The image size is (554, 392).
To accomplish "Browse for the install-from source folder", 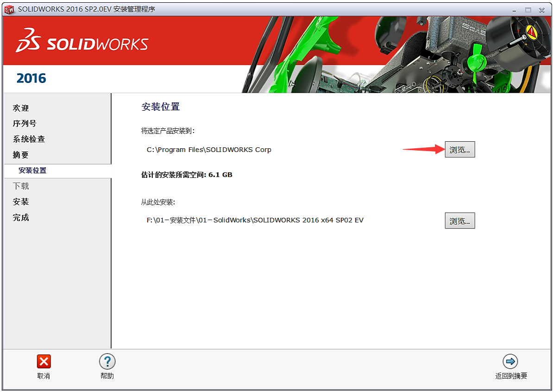I will pyautogui.click(x=460, y=221).
